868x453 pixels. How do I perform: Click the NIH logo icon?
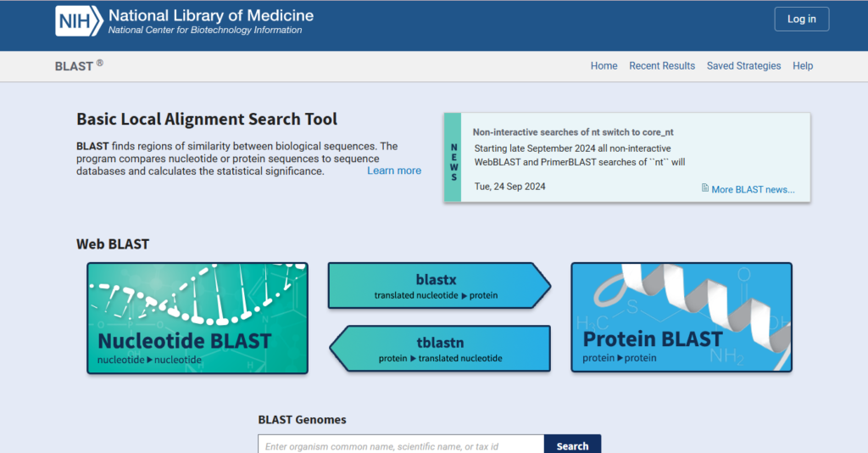(79, 20)
